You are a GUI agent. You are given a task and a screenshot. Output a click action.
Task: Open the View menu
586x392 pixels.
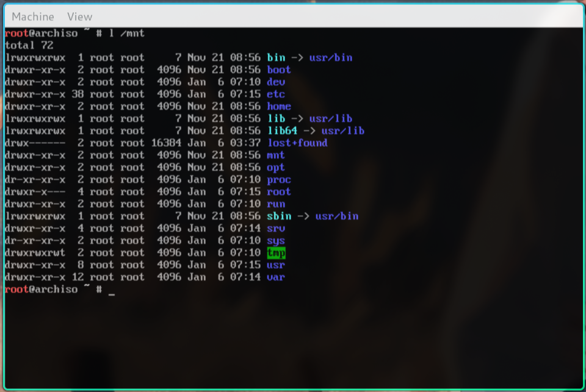click(79, 16)
